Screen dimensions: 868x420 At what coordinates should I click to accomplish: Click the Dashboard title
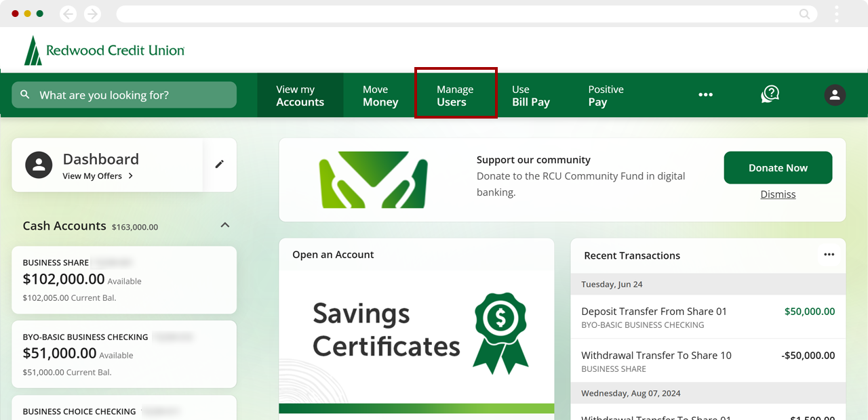(100, 159)
